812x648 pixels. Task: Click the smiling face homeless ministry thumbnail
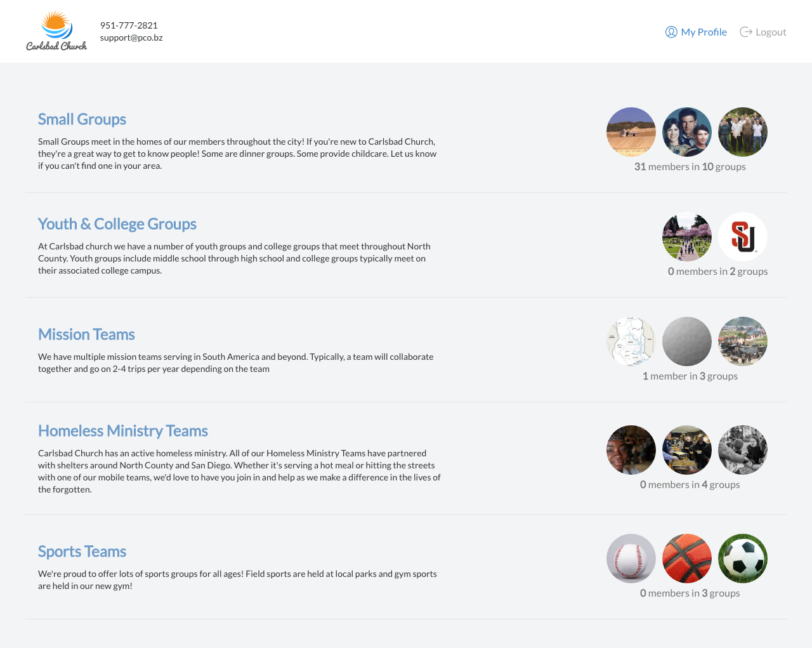(x=631, y=450)
